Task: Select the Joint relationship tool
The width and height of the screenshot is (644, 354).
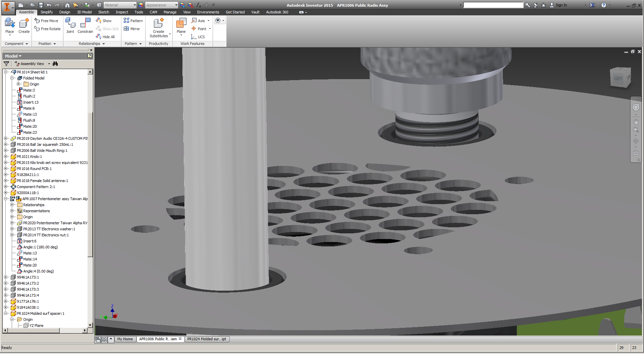Action: (70, 26)
